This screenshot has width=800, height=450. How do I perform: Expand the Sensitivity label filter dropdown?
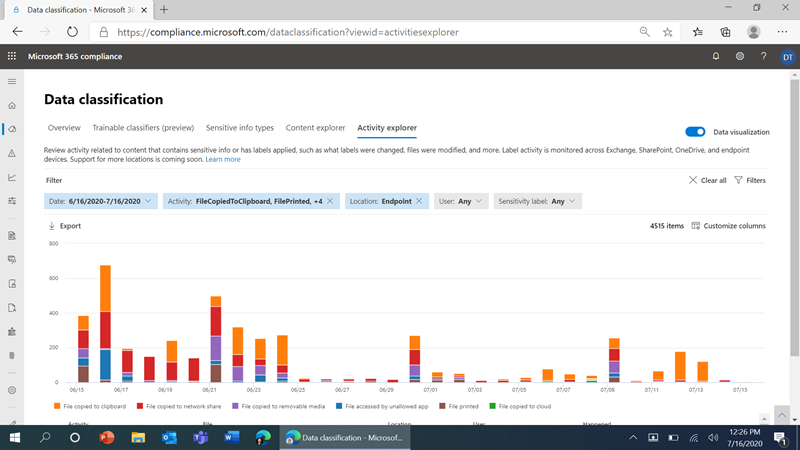point(537,201)
